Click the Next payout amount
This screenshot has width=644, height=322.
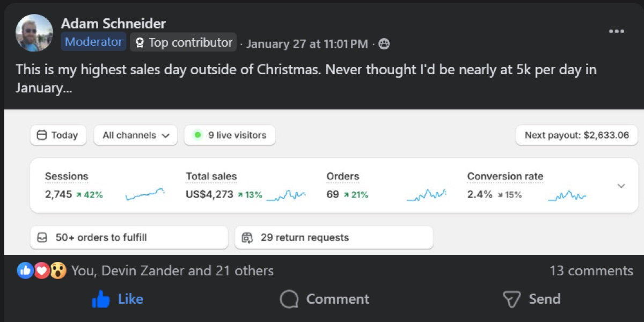click(576, 135)
